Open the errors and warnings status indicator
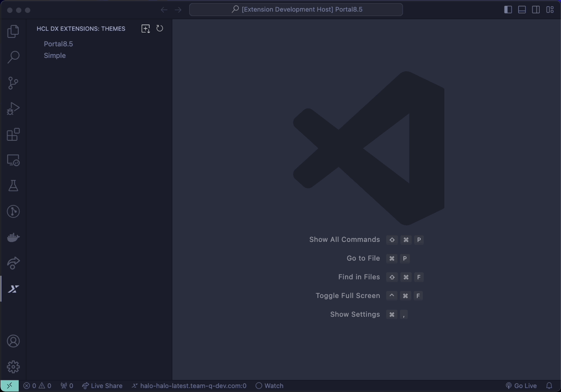The image size is (561, 392). (x=37, y=386)
